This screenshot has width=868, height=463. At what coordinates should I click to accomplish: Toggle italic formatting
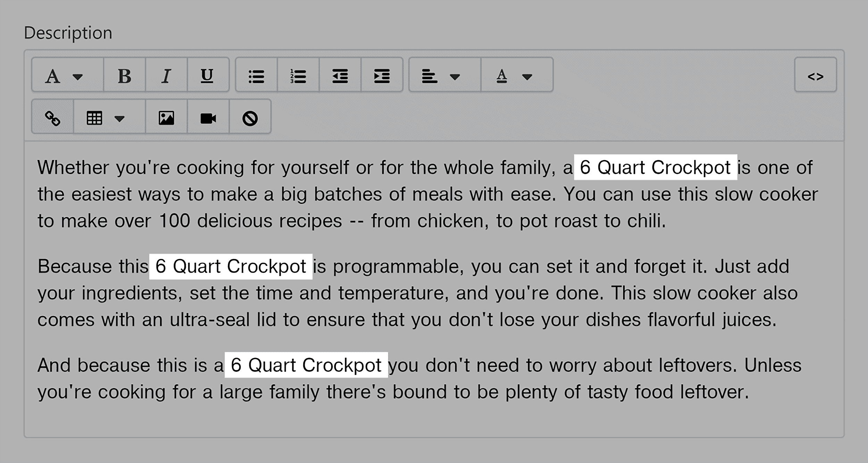click(x=166, y=75)
